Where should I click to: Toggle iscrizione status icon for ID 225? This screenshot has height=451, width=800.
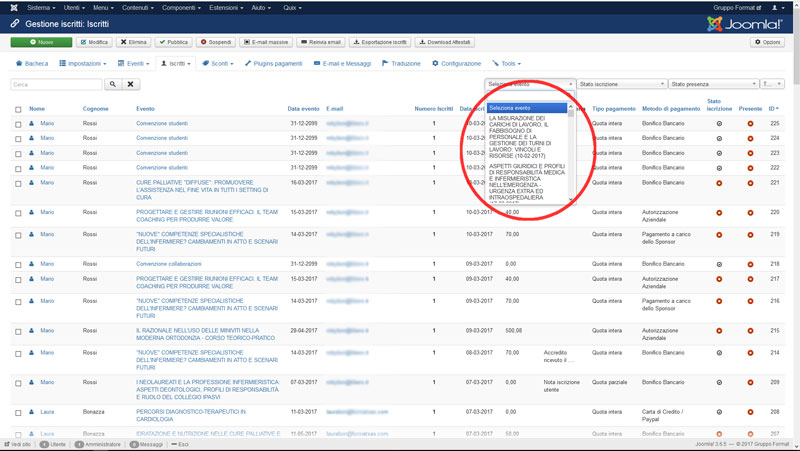719,123
